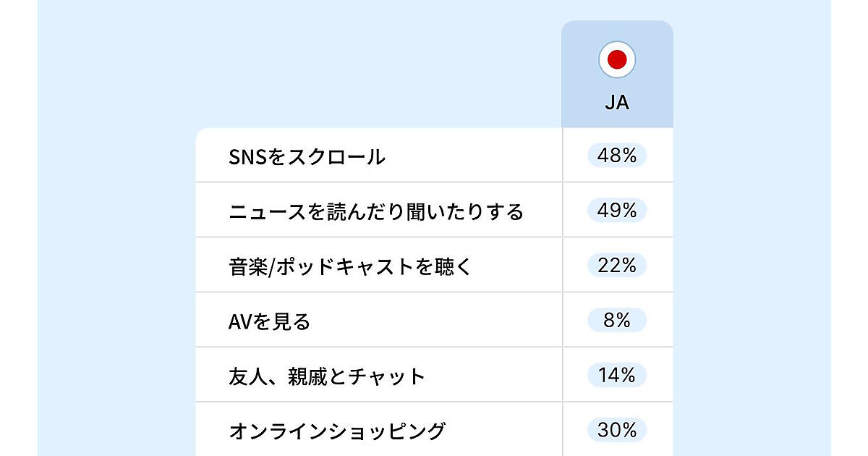Click the Japan flag icon
The width and height of the screenshot is (868, 456).
pos(617,59)
